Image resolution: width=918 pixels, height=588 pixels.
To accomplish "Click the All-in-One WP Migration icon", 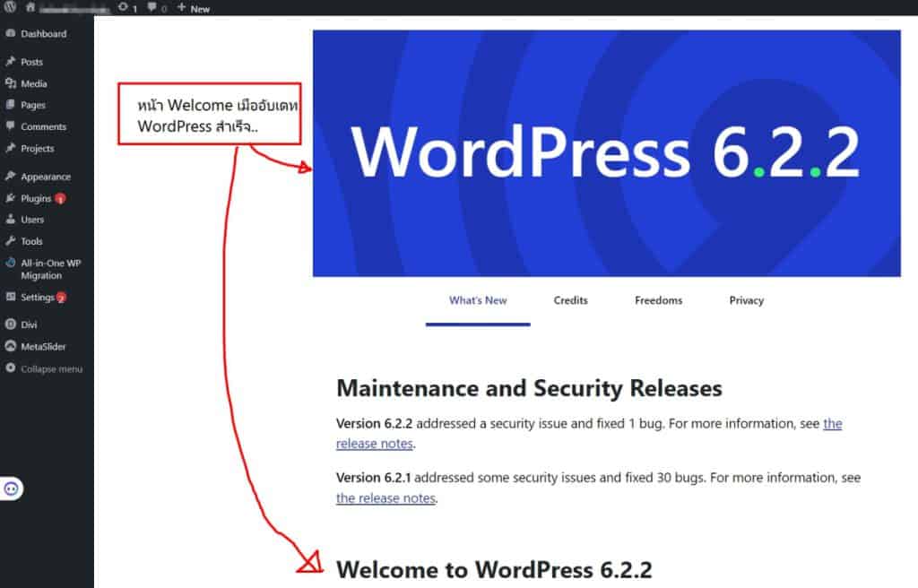I will tap(11, 263).
